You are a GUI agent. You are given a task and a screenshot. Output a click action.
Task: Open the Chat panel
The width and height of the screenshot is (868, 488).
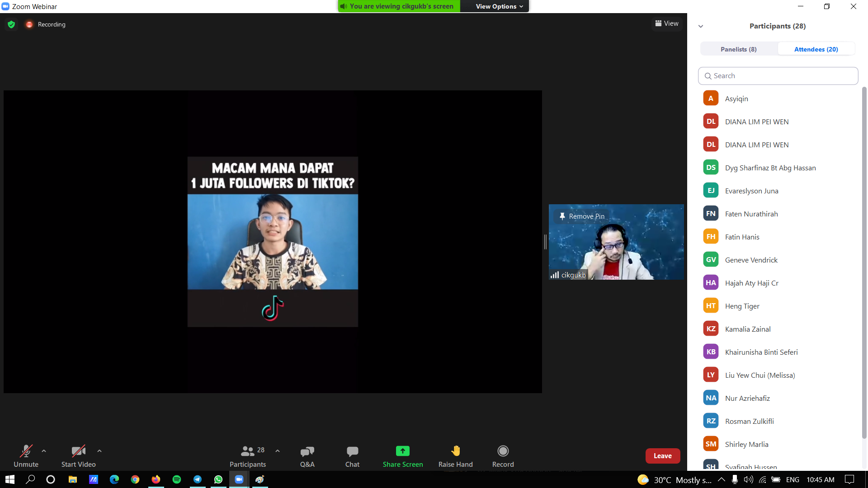pos(352,456)
